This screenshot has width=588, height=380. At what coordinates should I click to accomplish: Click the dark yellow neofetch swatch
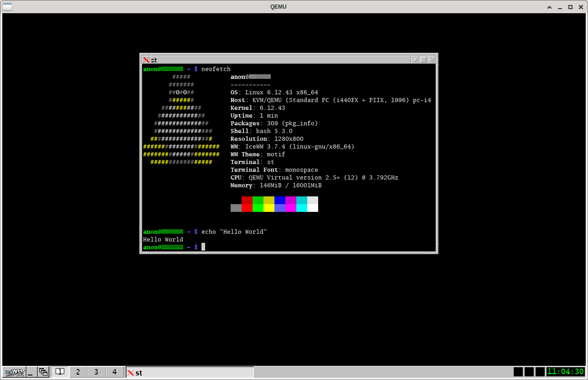[x=269, y=200]
